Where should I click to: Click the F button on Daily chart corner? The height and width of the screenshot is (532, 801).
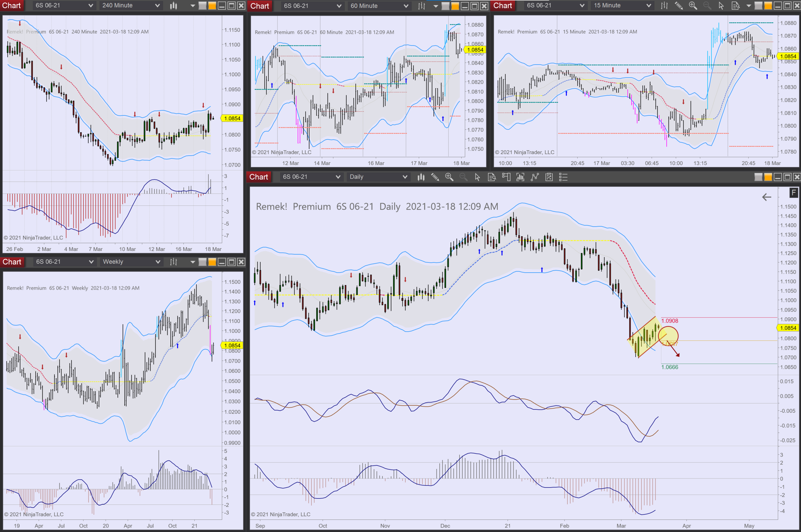pyautogui.click(x=793, y=193)
